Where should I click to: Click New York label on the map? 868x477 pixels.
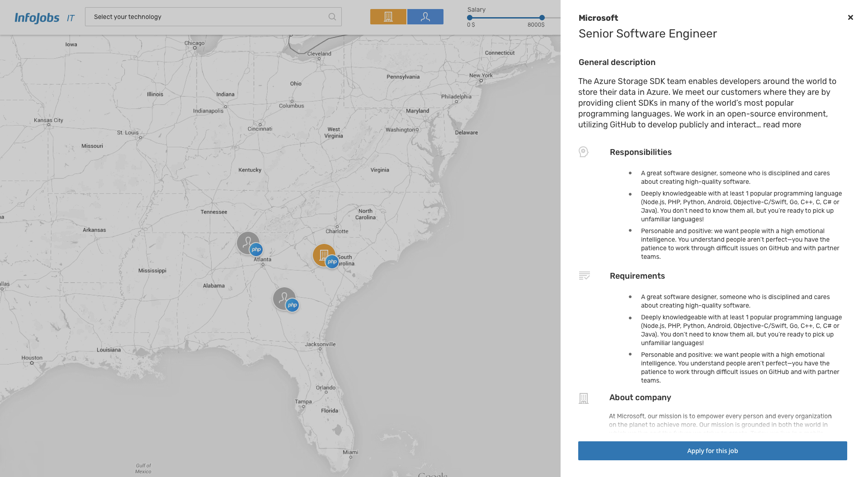click(481, 75)
